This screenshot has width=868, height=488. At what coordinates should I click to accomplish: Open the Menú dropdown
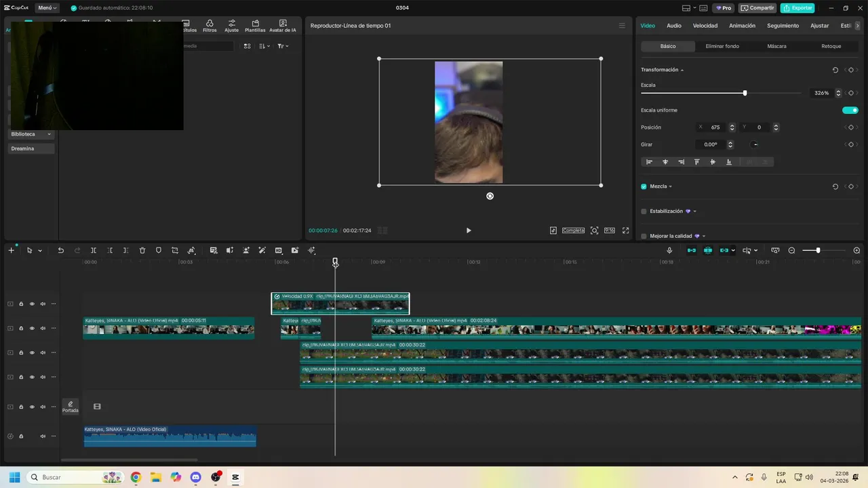pos(47,8)
